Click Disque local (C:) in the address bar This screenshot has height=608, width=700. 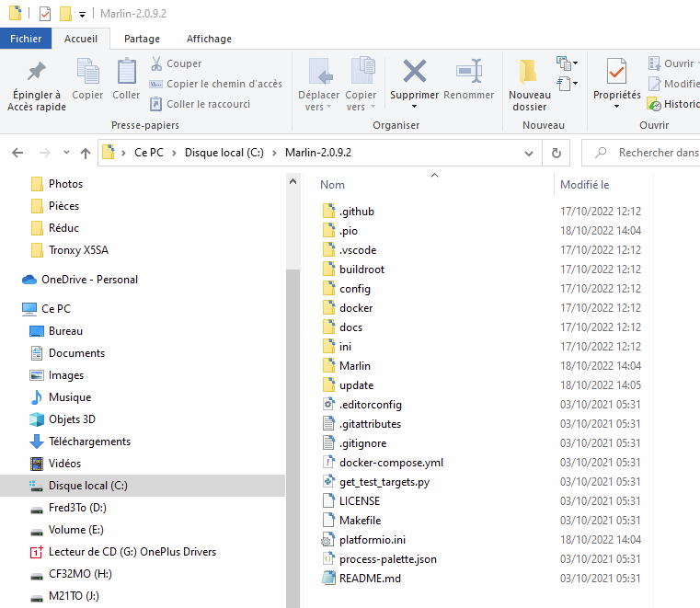[x=224, y=153]
